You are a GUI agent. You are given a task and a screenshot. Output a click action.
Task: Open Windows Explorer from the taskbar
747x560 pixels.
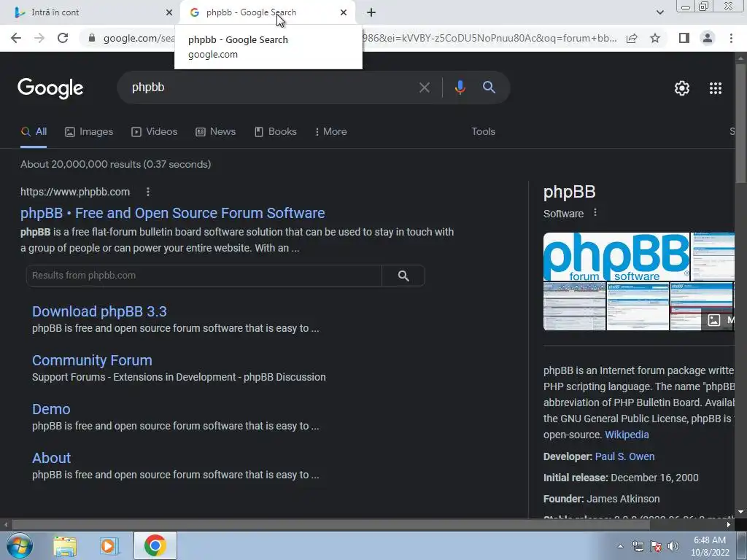pos(65,546)
